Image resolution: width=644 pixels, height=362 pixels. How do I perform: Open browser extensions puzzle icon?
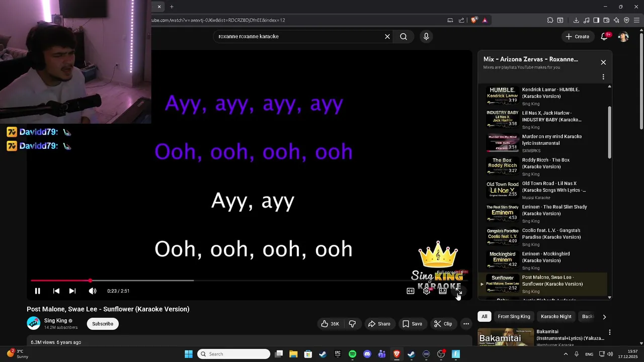pyautogui.click(x=550, y=20)
